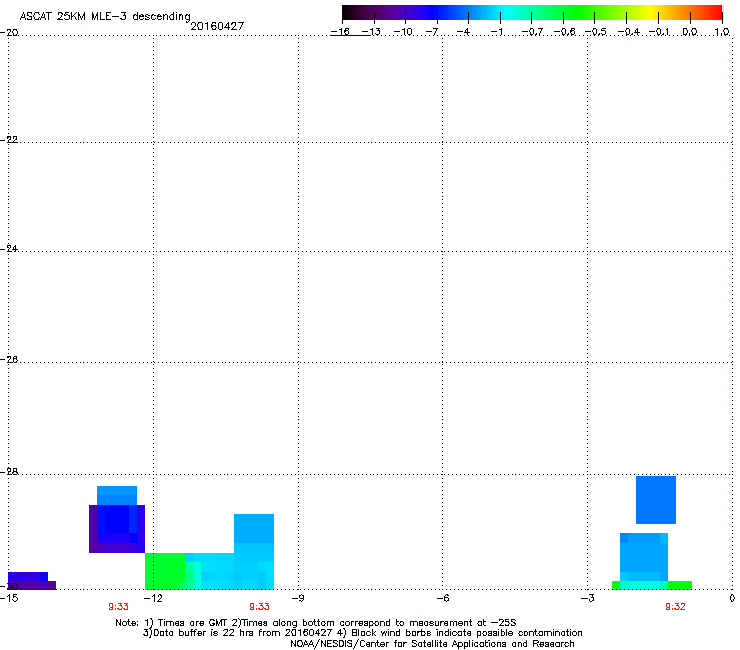
Task: Click the -24 latitude axis label
Action: click(x=9, y=249)
